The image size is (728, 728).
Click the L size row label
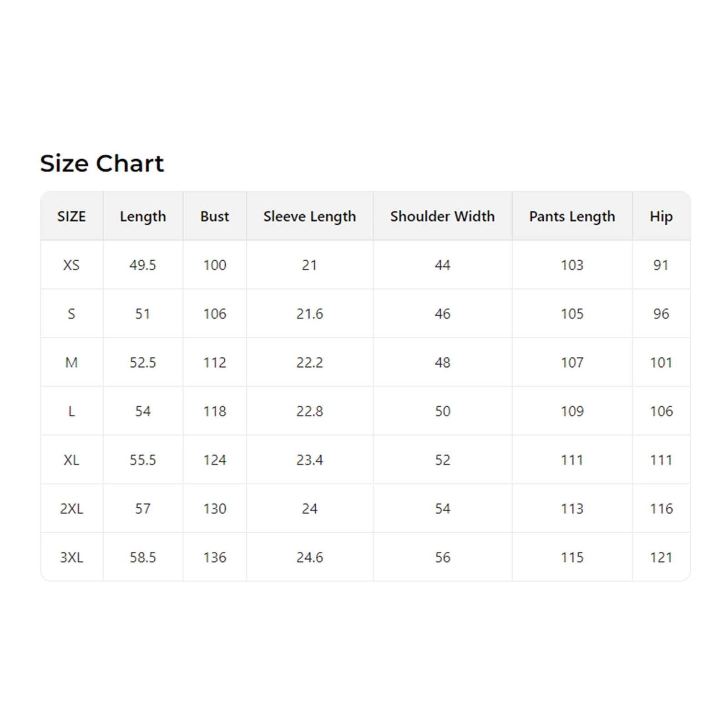(x=71, y=411)
